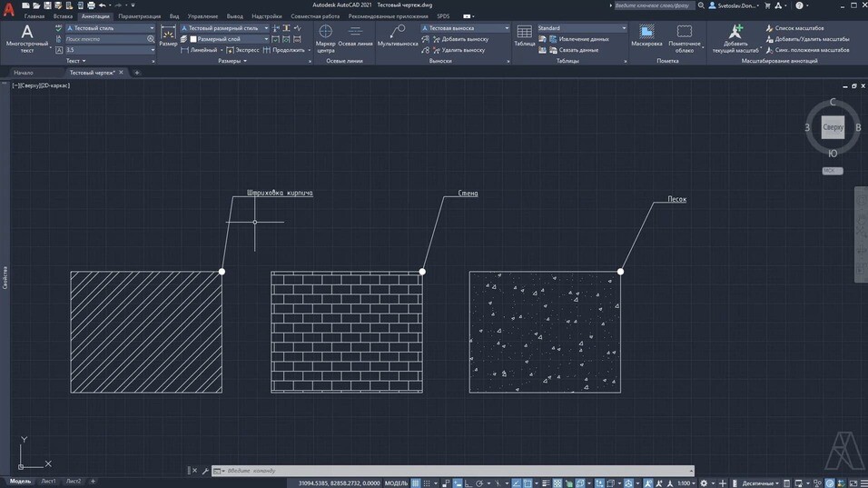Click the text search magnifier icon
The height and width of the screenshot is (488, 868).
click(x=151, y=39)
